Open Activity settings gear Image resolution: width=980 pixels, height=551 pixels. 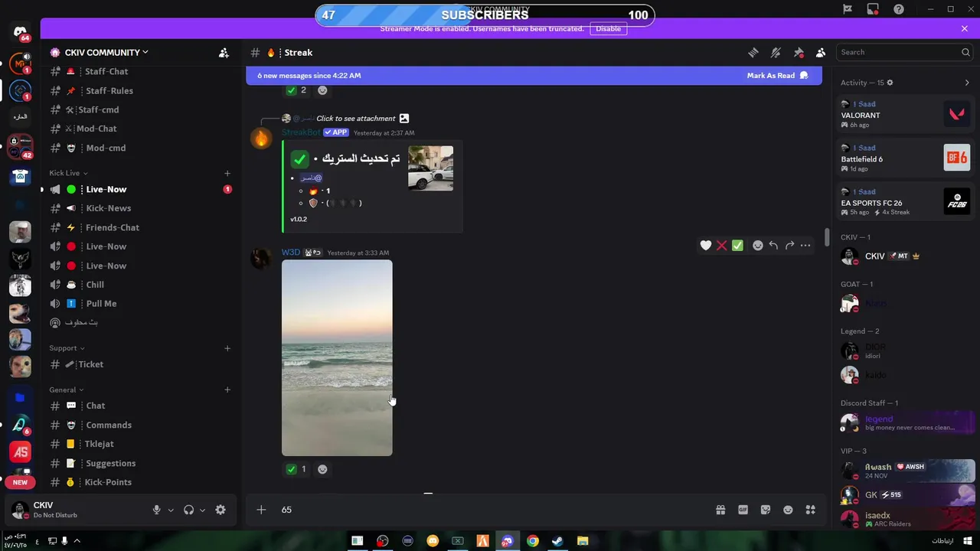click(x=890, y=83)
